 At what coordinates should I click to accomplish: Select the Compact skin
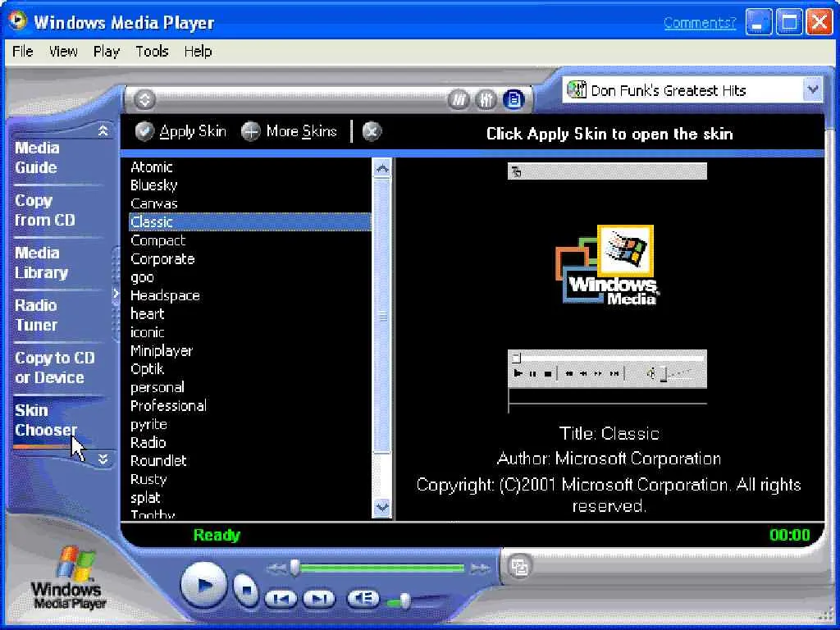click(249, 240)
